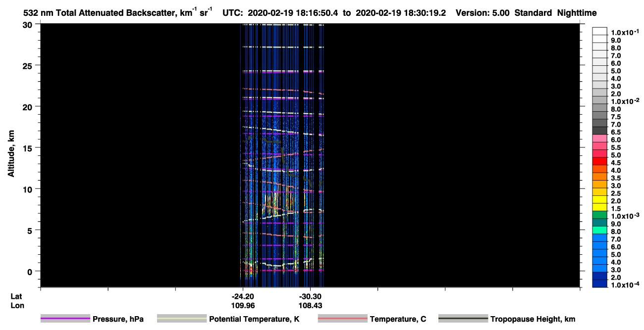Click the green 1.0x10-3 colorbar swatch

[x=600, y=215]
